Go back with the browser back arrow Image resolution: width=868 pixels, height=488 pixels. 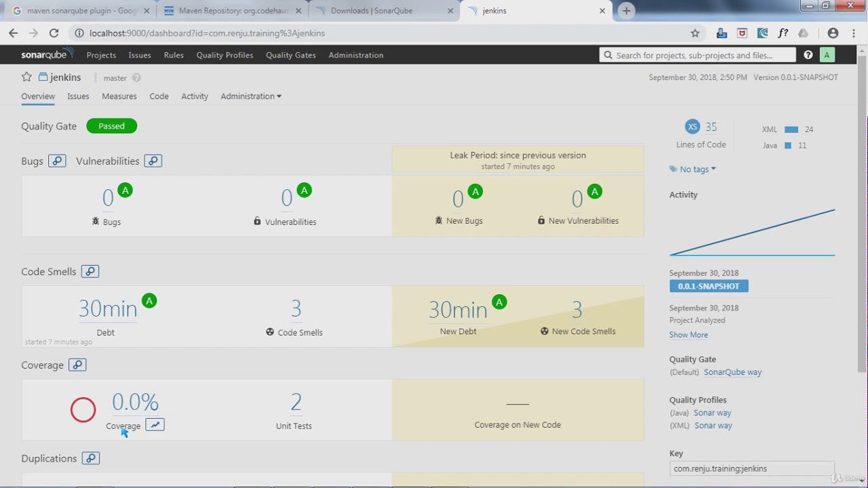(x=13, y=33)
